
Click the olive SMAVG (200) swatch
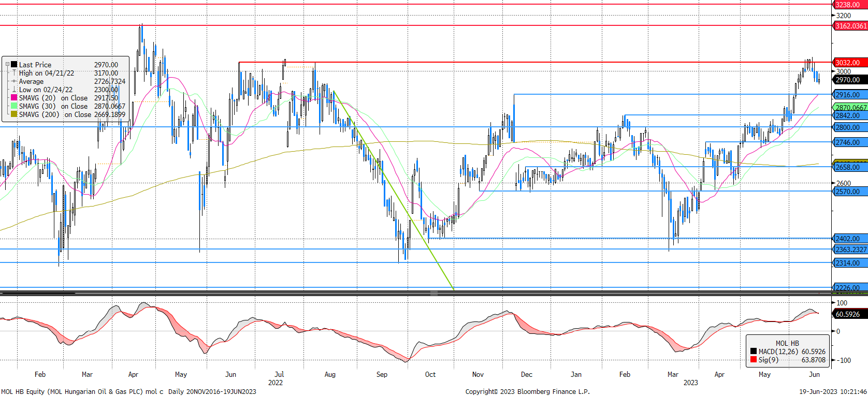14,114
